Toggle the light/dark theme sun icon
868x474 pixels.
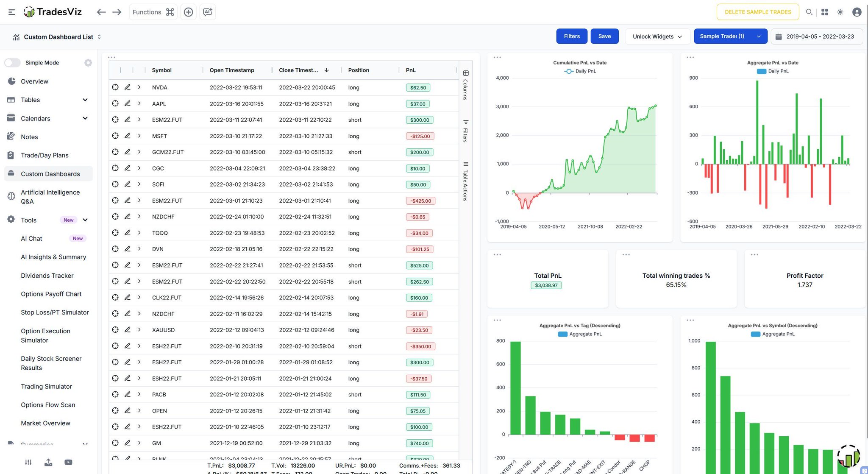tap(840, 12)
